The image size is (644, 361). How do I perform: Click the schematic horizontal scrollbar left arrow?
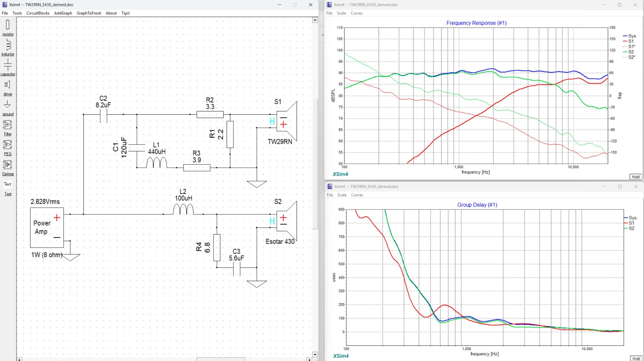19,359
